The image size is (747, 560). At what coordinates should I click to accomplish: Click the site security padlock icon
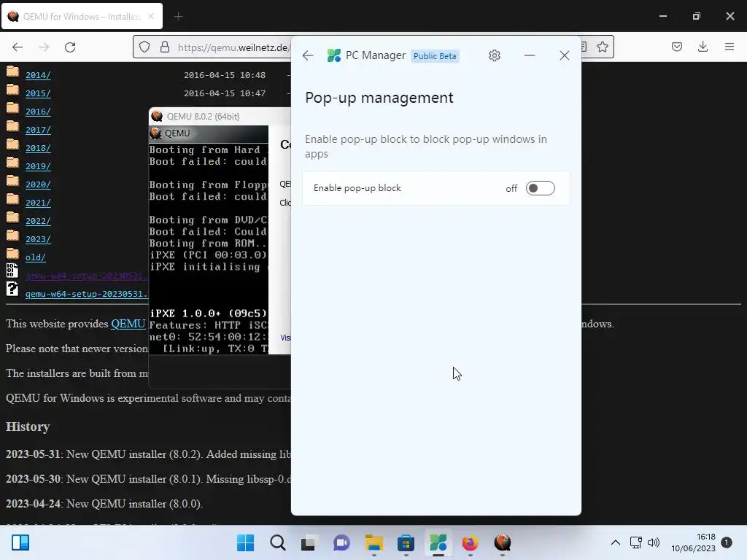point(165,47)
